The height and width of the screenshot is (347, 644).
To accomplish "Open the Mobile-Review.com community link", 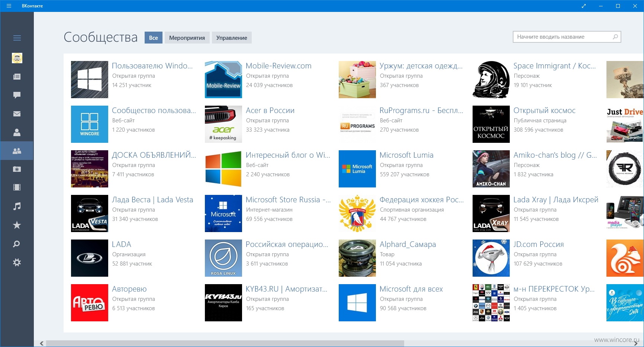I will tap(278, 66).
